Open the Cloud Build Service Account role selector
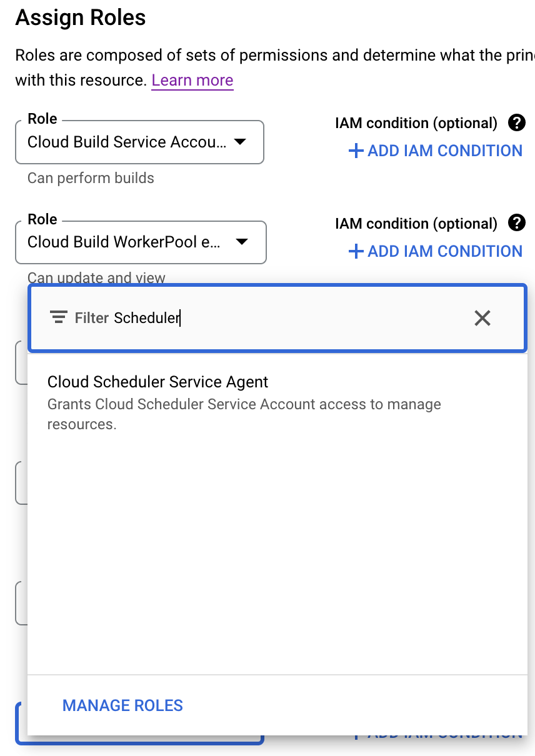535x756 pixels. tap(139, 142)
